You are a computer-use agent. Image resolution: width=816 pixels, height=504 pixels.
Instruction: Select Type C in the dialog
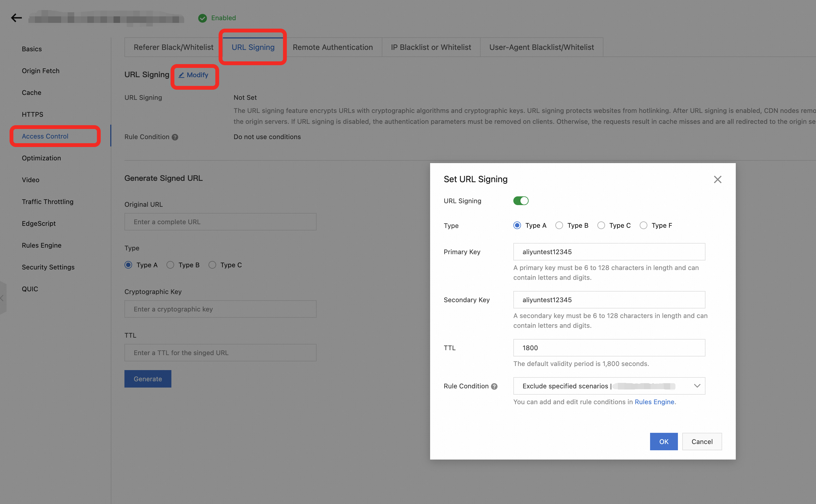click(x=601, y=225)
